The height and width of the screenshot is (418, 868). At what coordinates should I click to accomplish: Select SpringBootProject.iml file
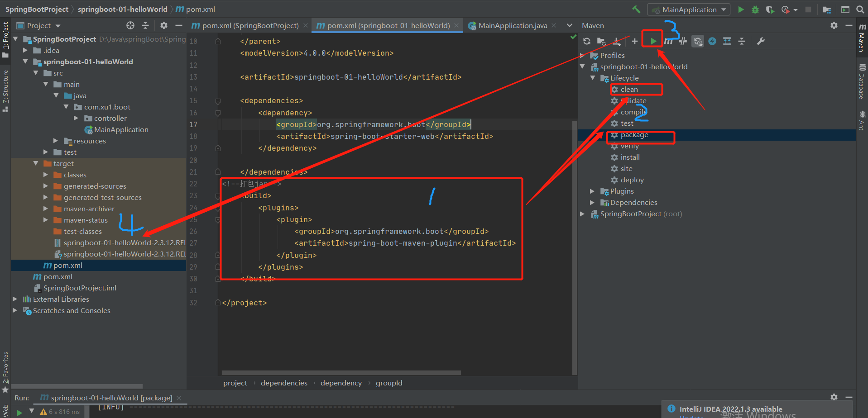pos(80,288)
